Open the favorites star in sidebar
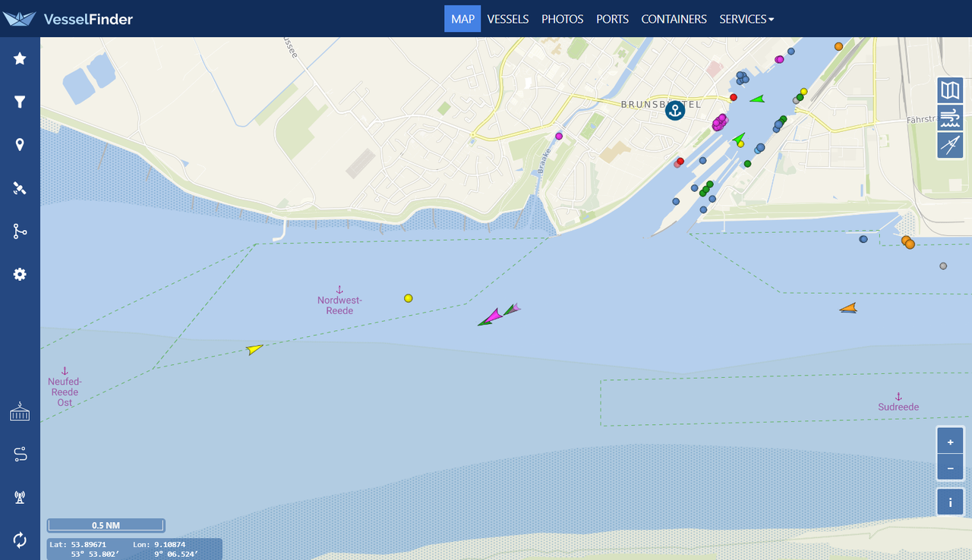The width and height of the screenshot is (972, 560). click(x=20, y=58)
